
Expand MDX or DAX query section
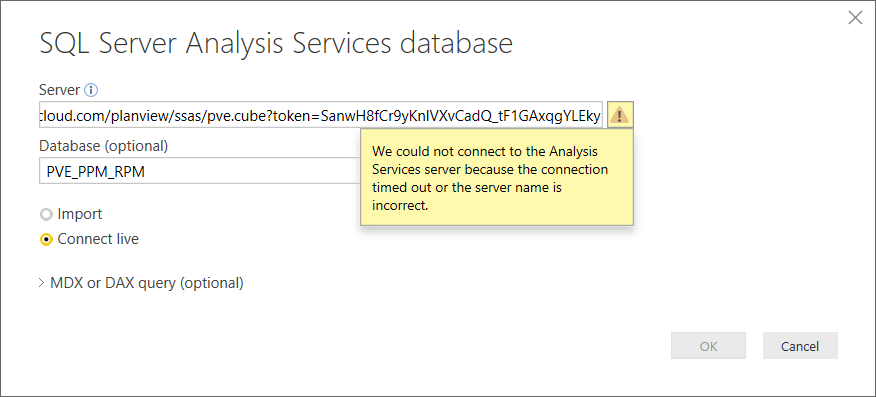pyautogui.click(x=141, y=283)
